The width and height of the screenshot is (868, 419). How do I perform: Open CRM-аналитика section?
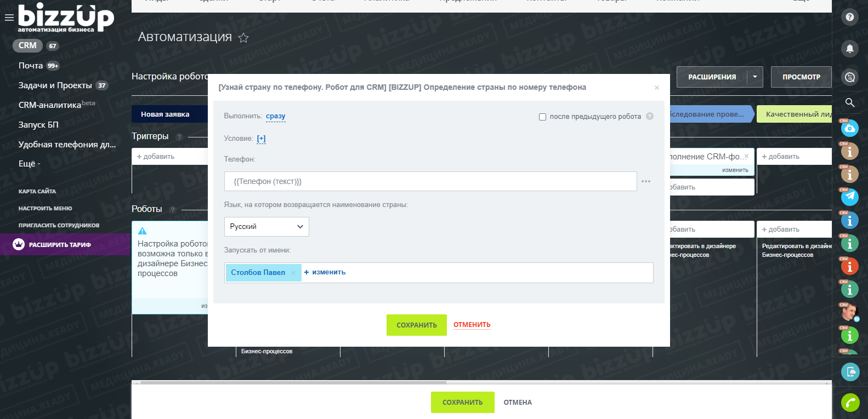click(50, 105)
